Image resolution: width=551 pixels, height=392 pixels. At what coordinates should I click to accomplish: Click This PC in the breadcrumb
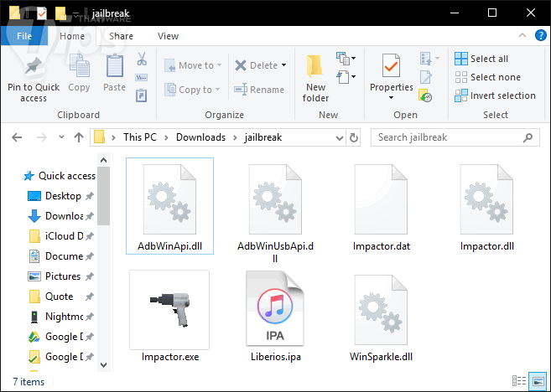(x=140, y=137)
